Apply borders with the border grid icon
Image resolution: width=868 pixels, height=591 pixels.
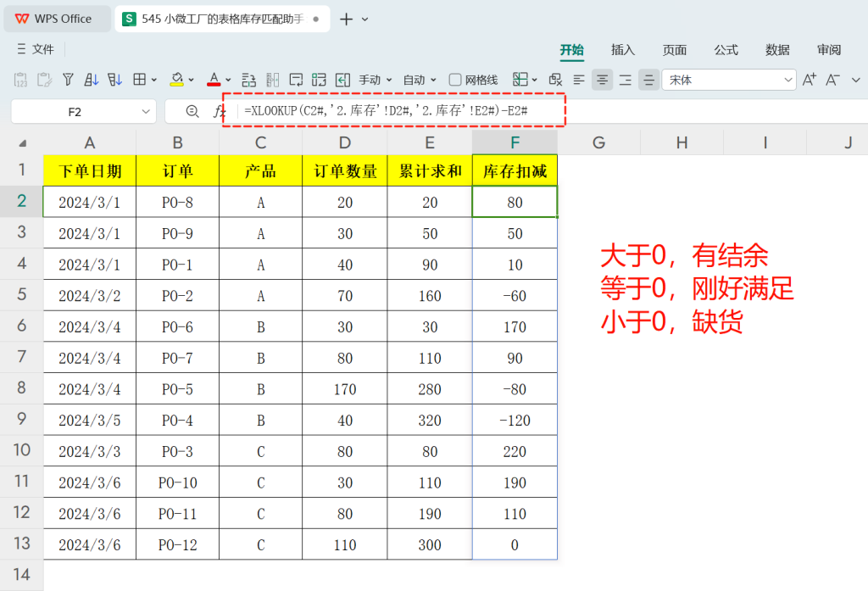tap(140, 80)
